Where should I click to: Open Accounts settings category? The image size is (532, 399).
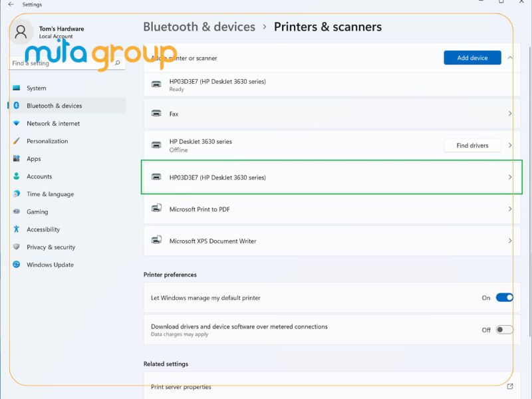pos(66,176)
